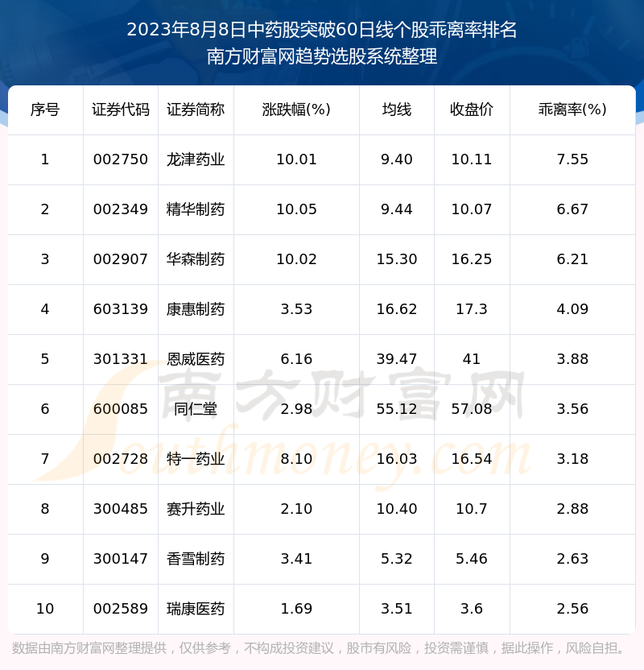
Task: Click the 乖离率(%) column header
Action: coord(572,110)
